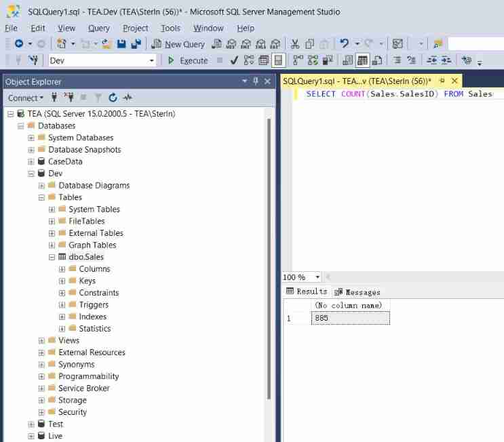504x442 pixels.
Task: Collapse the dbo.Sales table node
Action: click(52, 257)
